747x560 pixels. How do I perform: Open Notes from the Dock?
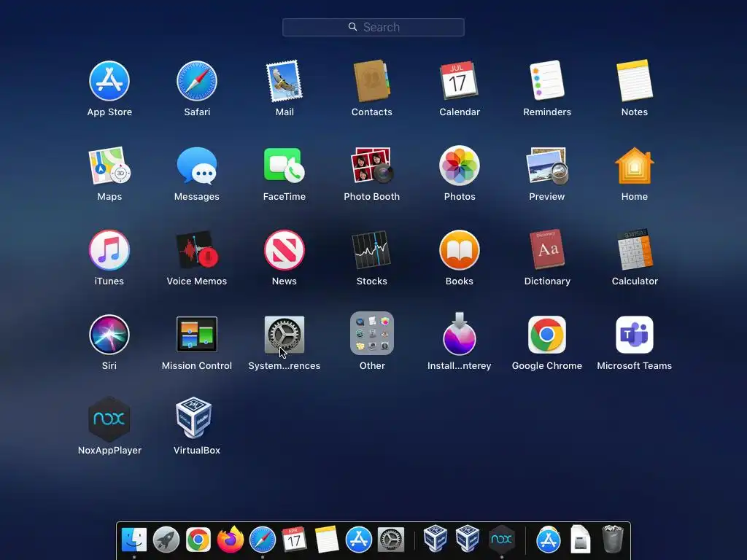pyautogui.click(x=326, y=540)
